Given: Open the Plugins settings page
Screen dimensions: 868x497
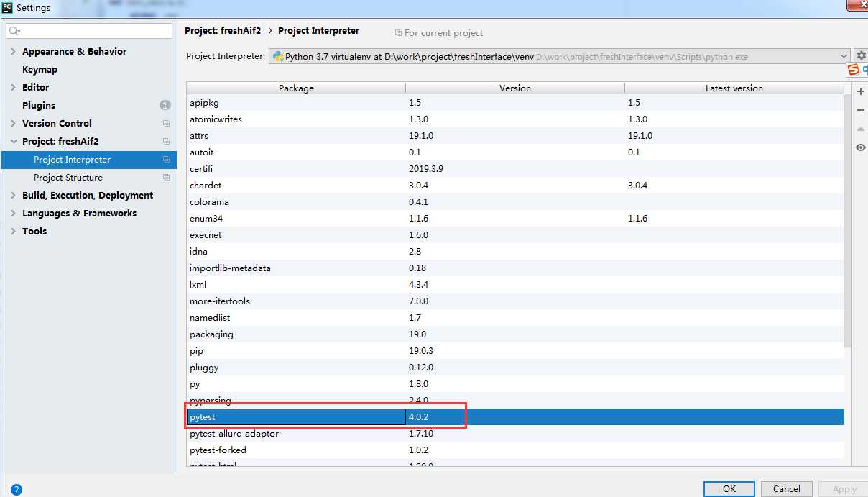Looking at the screenshot, I should click(39, 106).
